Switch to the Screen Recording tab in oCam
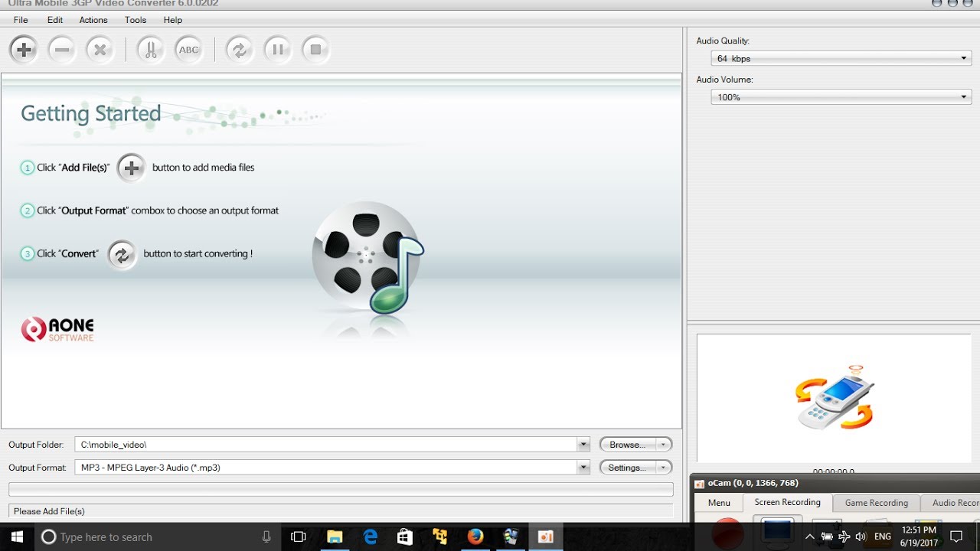 [x=787, y=502]
